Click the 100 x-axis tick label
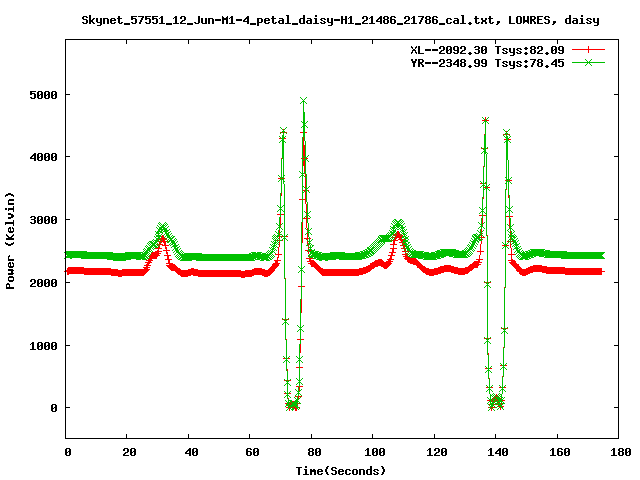640x480 pixels. click(x=375, y=452)
